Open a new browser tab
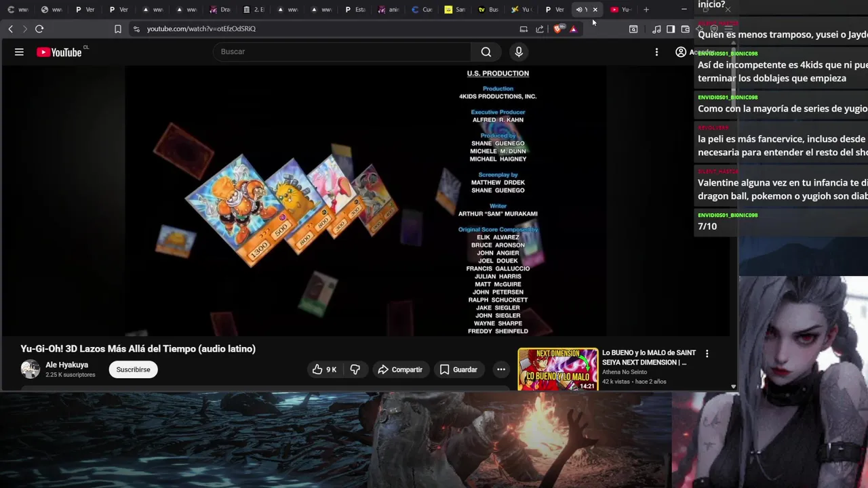 point(646,9)
